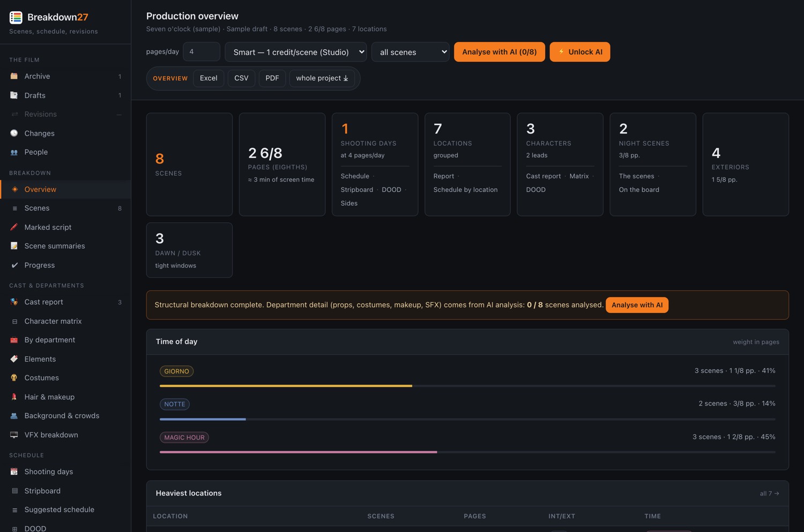Click the Drafts document icon

pyautogui.click(x=14, y=95)
